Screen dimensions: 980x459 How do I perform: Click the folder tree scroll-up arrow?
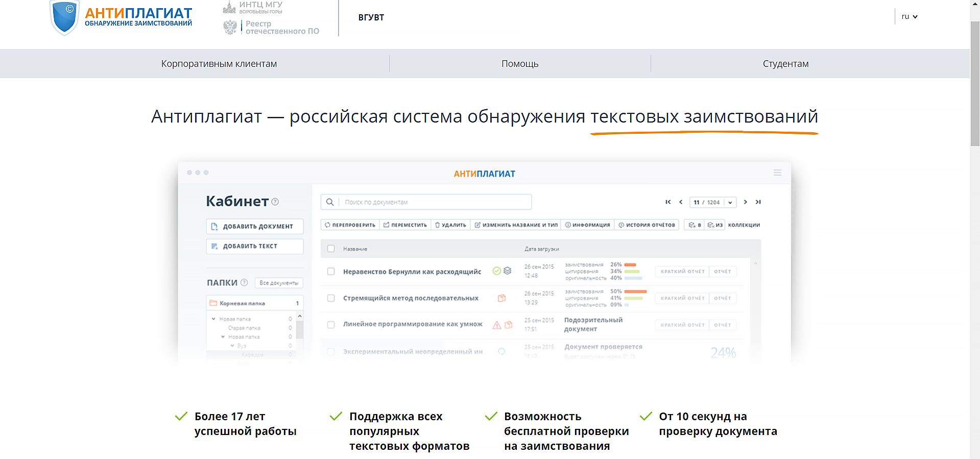click(300, 317)
